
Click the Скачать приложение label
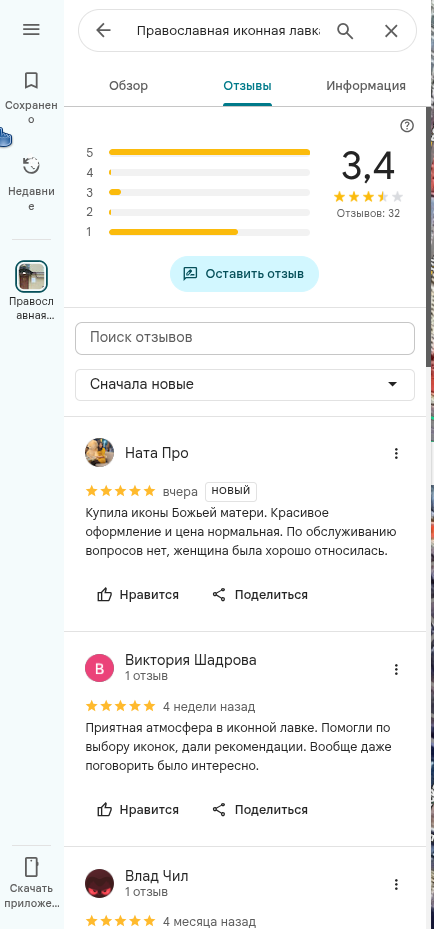(31, 896)
